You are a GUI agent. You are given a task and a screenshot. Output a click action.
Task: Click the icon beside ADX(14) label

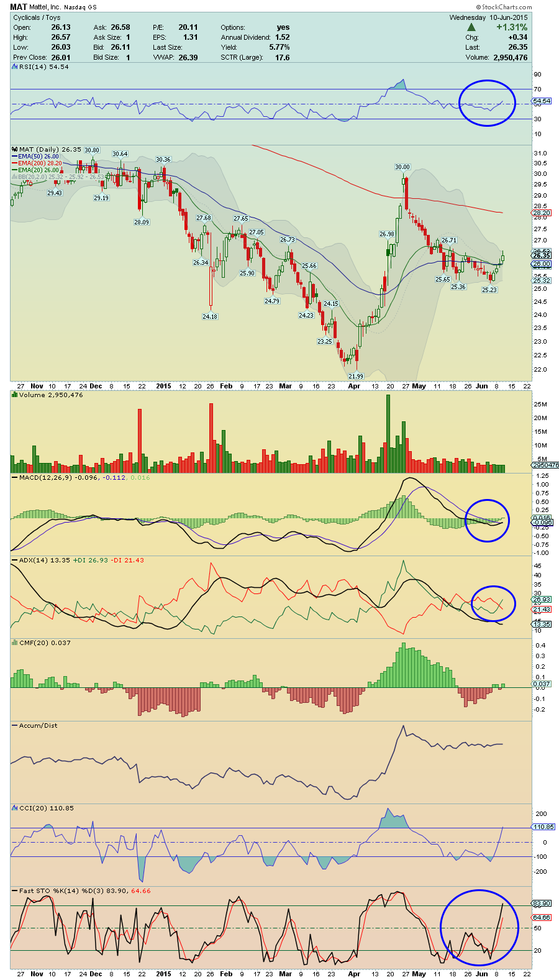click(x=15, y=560)
